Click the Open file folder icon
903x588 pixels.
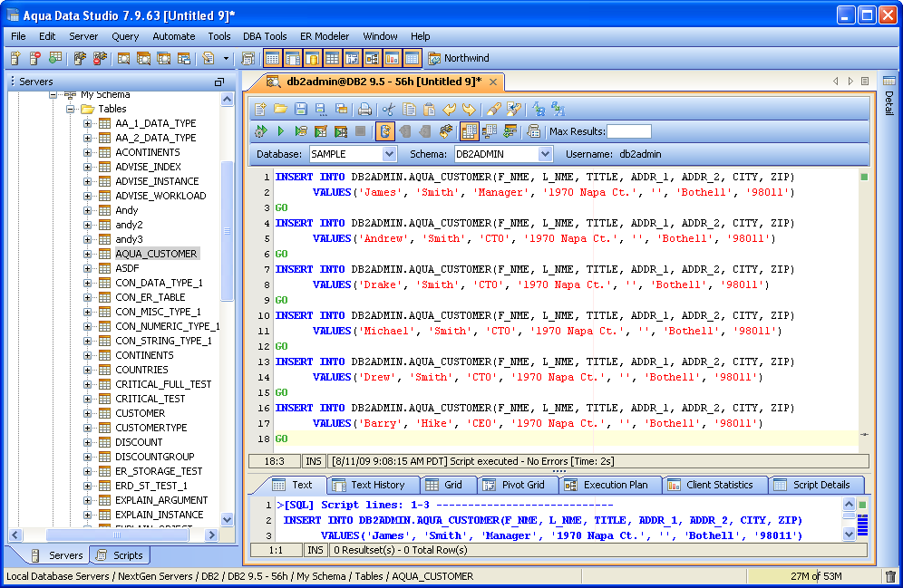click(x=281, y=110)
